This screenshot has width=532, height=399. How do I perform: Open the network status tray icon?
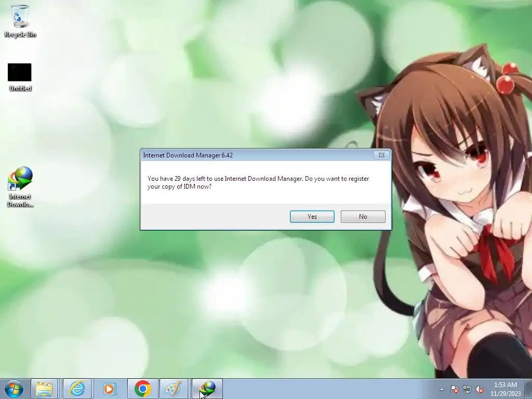coord(467,389)
